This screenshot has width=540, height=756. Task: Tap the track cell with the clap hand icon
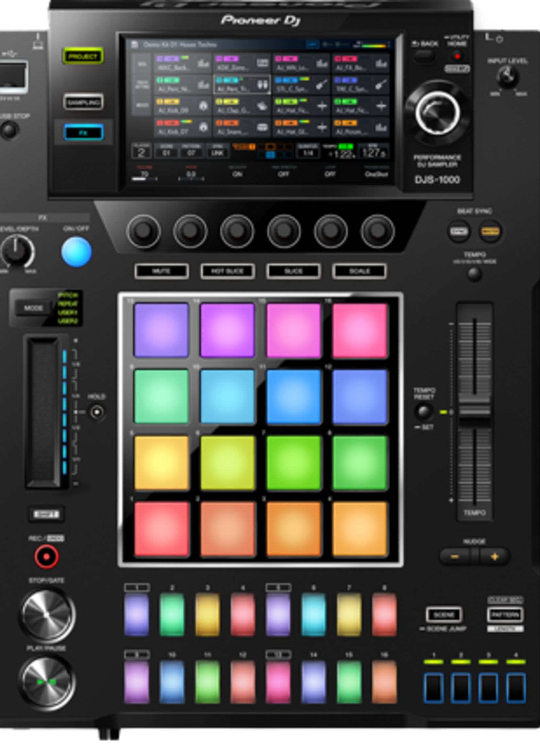click(x=242, y=106)
